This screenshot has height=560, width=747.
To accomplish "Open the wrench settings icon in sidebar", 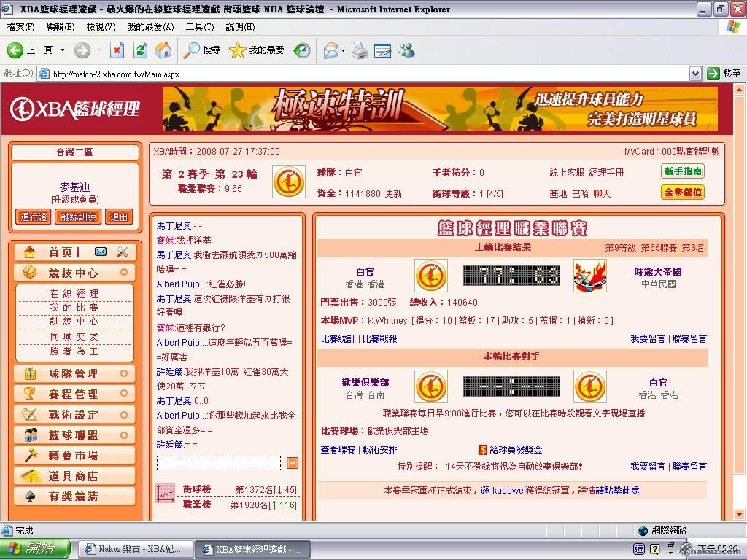I will 122,252.
